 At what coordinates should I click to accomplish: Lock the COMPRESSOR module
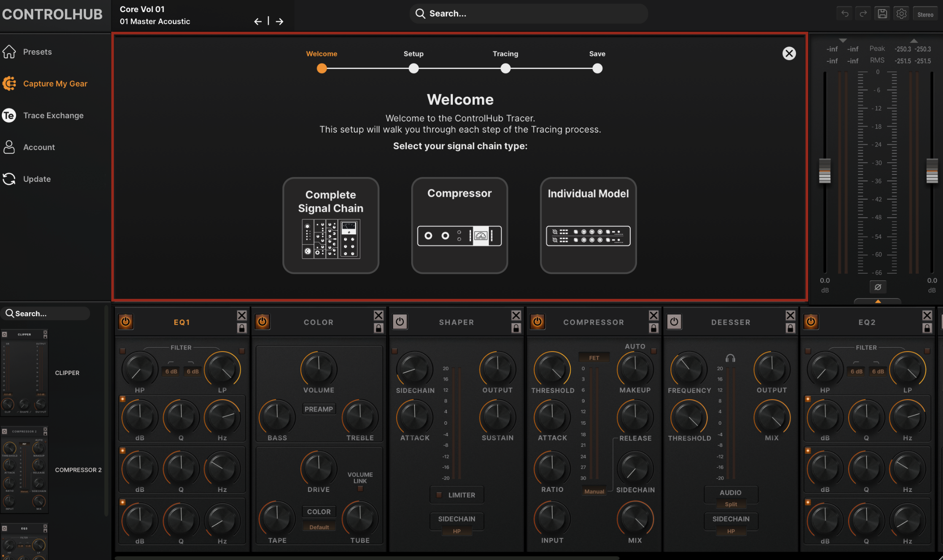point(654,328)
